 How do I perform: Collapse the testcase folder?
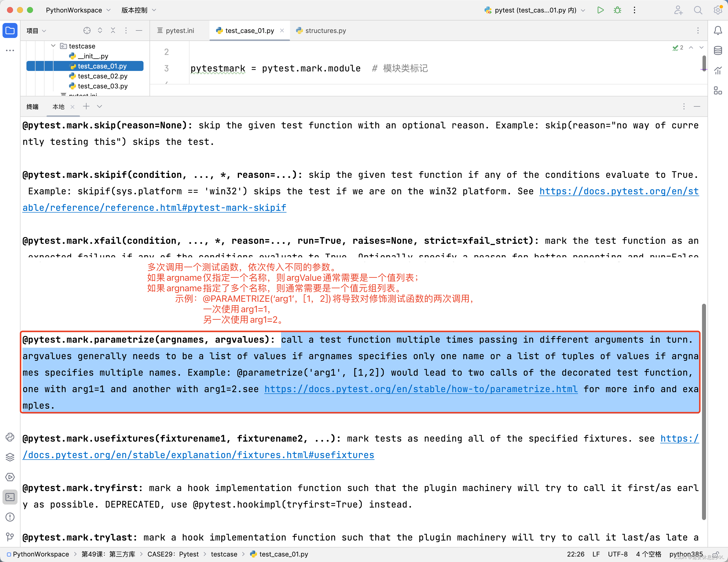click(53, 46)
